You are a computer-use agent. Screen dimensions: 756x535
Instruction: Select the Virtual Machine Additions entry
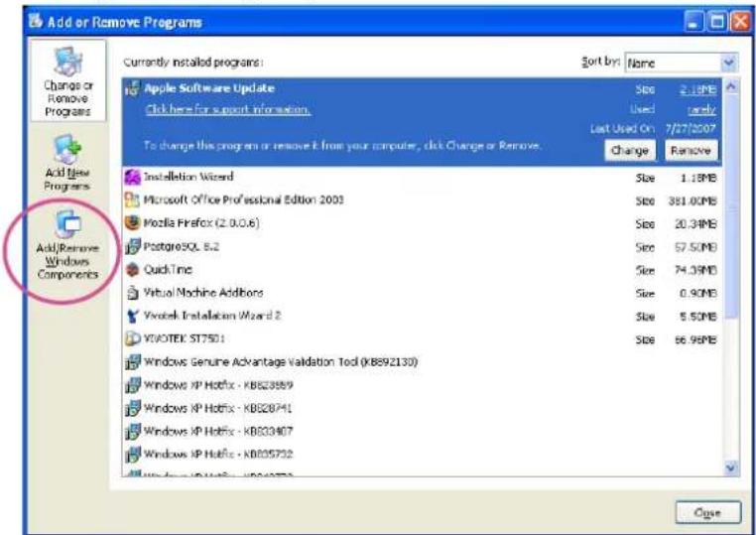[x=422, y=293]
